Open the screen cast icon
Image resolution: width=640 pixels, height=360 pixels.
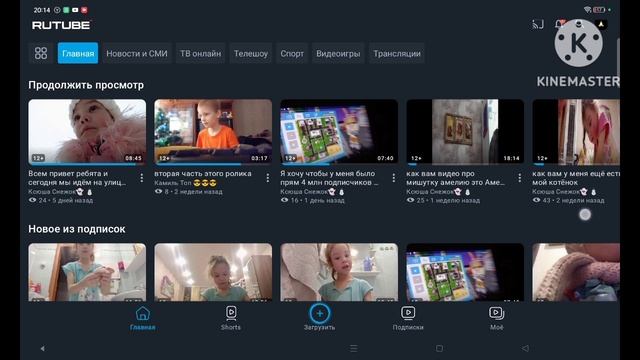point(538,24)
